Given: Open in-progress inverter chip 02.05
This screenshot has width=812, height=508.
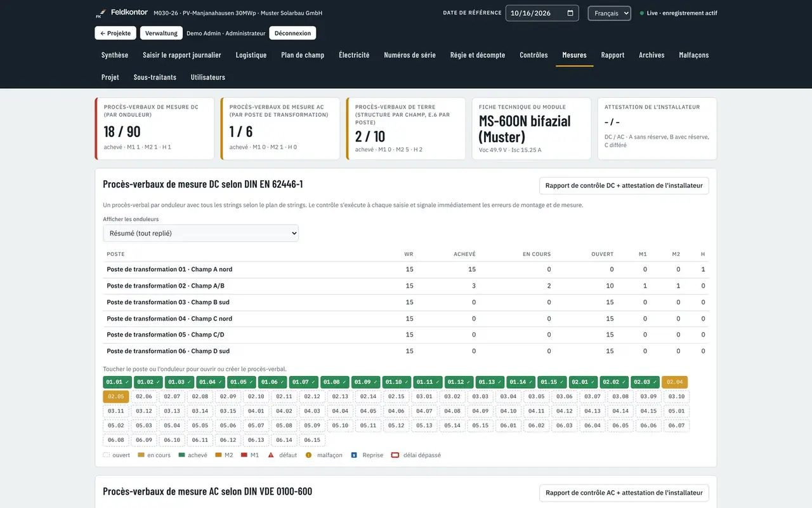Looking at the screenshot, I should pyautogui.click(x=116, y=397).
